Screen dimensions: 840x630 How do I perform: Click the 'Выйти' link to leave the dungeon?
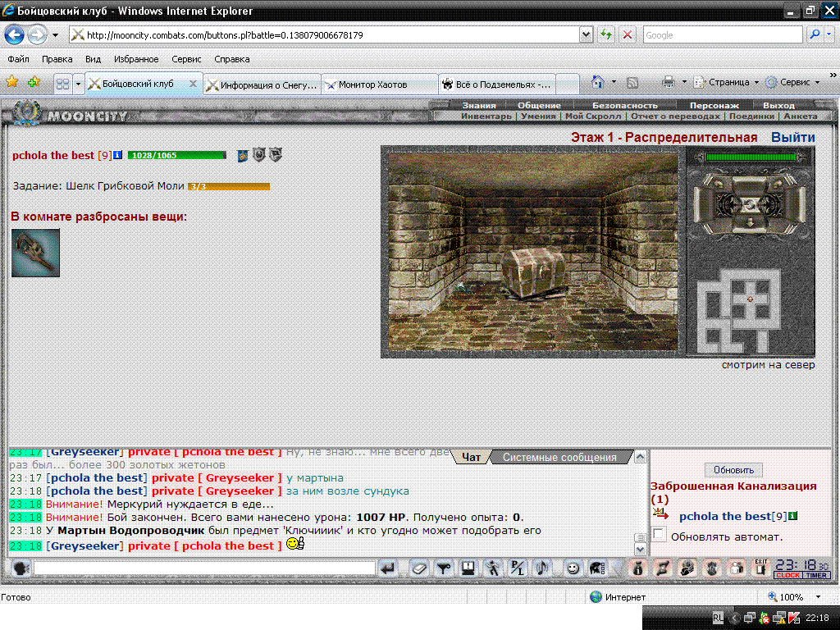pos(793,137)
